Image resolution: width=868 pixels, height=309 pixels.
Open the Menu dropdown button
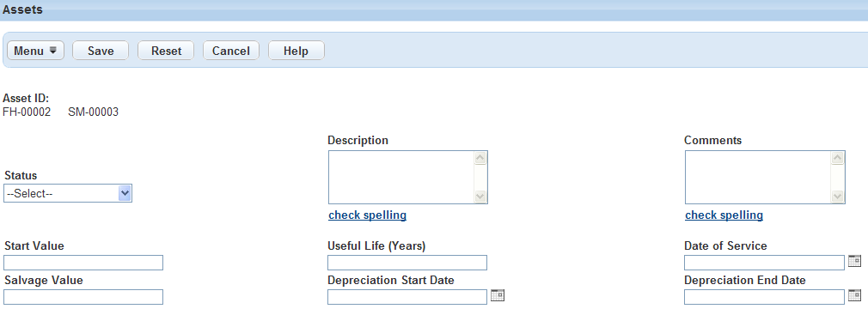point(35,51)
